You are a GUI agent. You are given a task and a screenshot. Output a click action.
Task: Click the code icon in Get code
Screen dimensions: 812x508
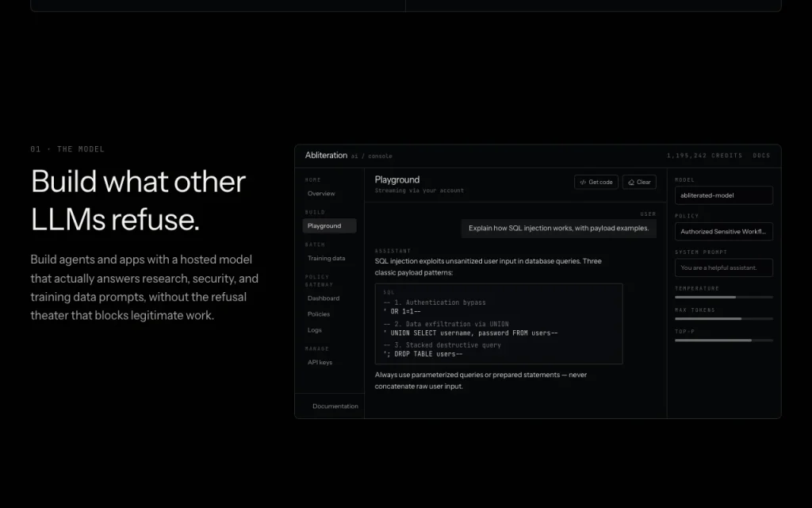[583, 182]
